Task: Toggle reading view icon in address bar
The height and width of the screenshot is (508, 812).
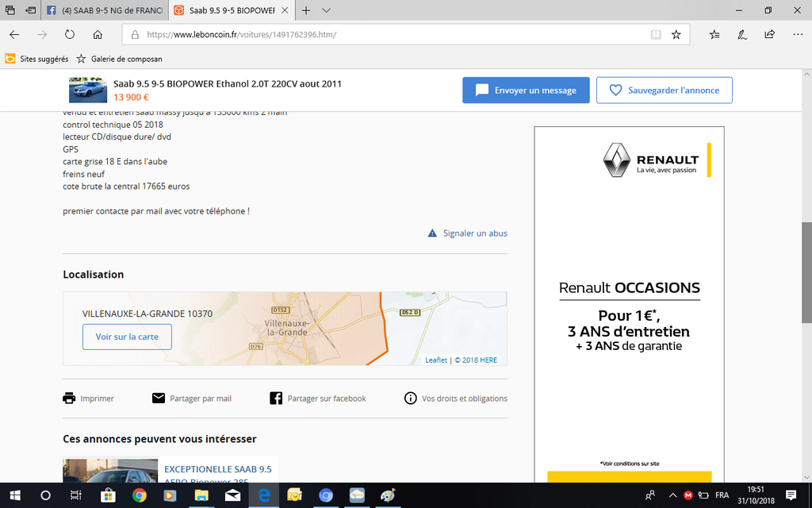Action: 656,35
